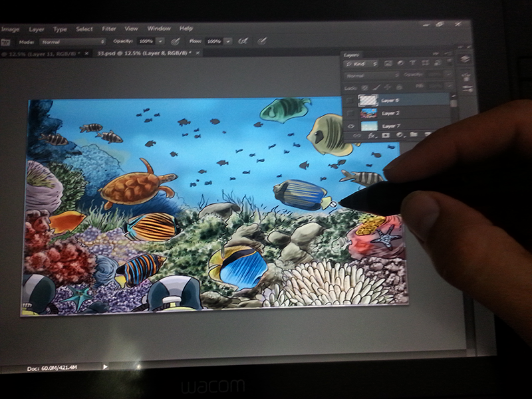Toggle Lock all padlock icon
Viewport: 532px width, 399px height.
(x=399, y=87)
